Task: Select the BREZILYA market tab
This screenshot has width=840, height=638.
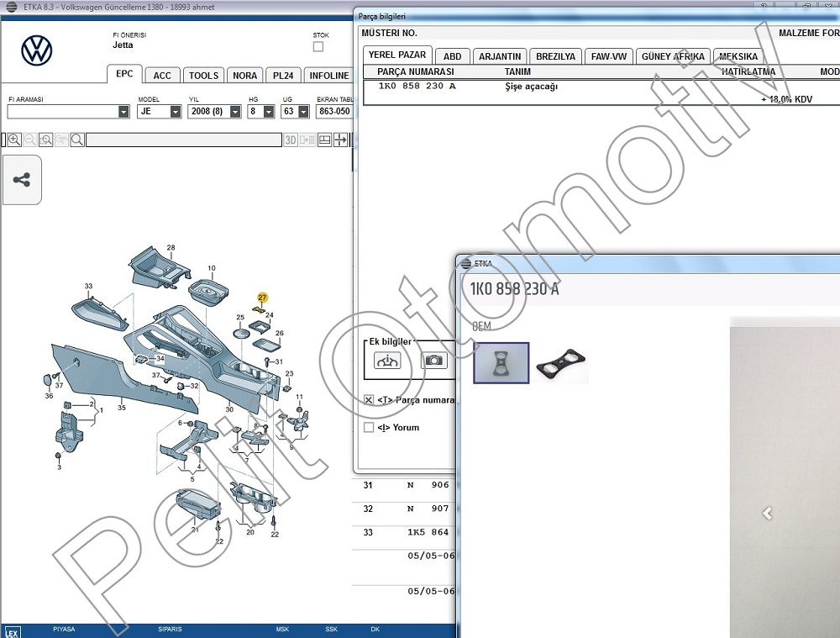Action: click(556, 56)
